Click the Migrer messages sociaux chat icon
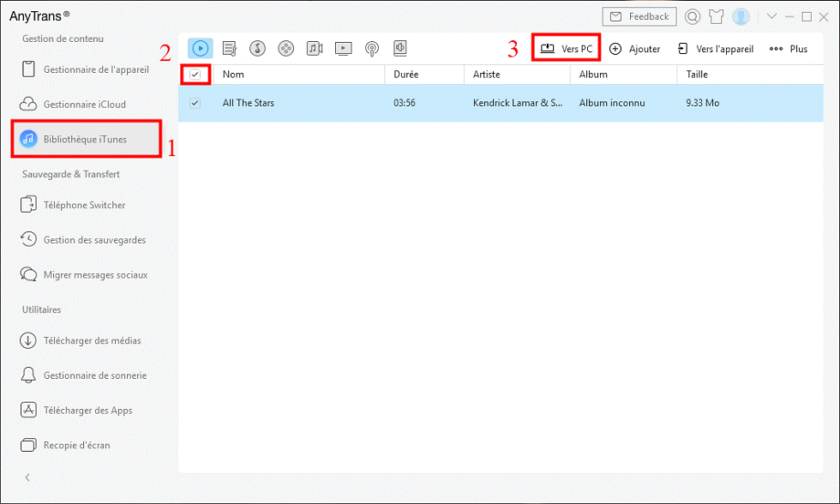This screenshot has width=840, height=504. tap(28, 274)
